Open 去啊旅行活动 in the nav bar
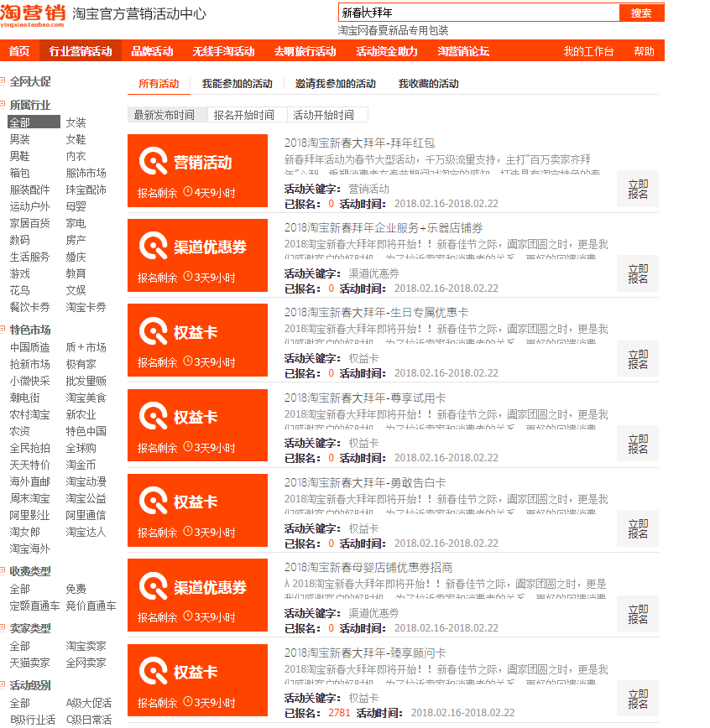This screenshot has height=728, width=710. point(305,51)
